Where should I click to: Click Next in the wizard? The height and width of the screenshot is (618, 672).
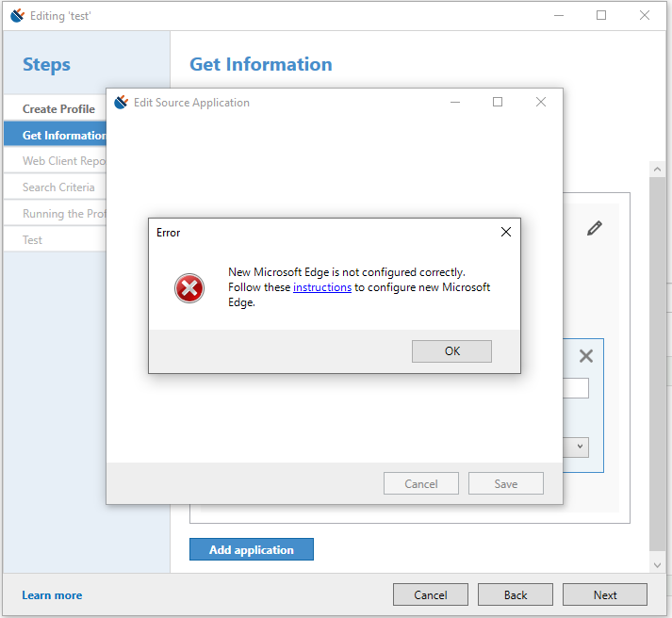tap(605, 594)
